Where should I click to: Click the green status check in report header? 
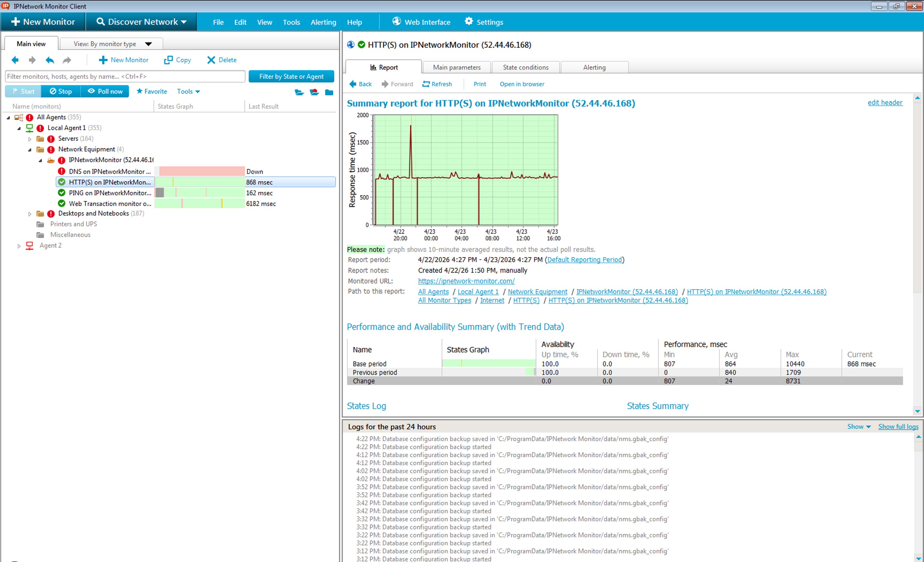click(361, 45)
